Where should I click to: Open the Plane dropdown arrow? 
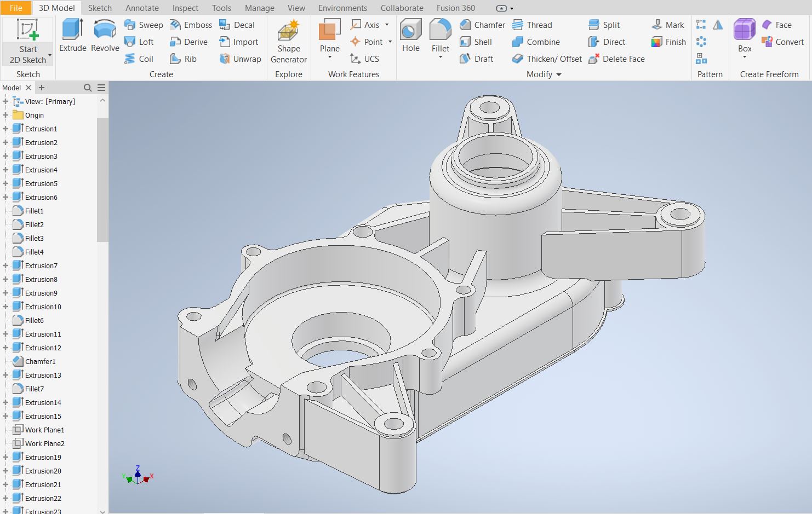click(x=330, y=57)
